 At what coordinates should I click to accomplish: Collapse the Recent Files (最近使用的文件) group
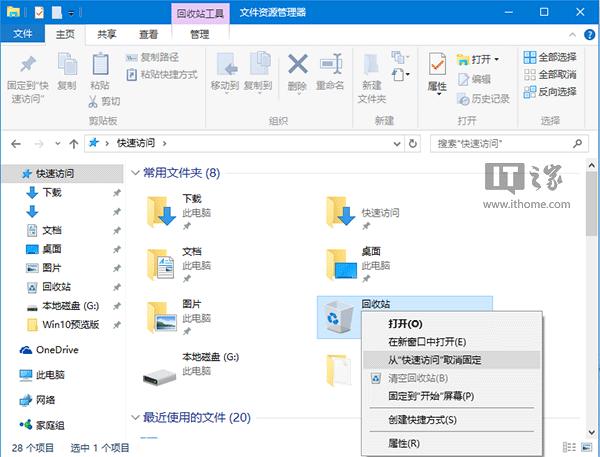pos(135,417)
